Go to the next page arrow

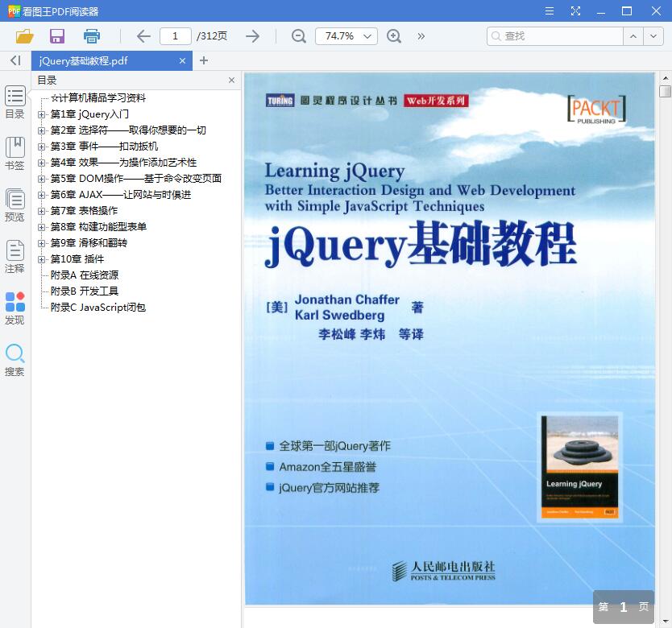click(x=252, y=36)
